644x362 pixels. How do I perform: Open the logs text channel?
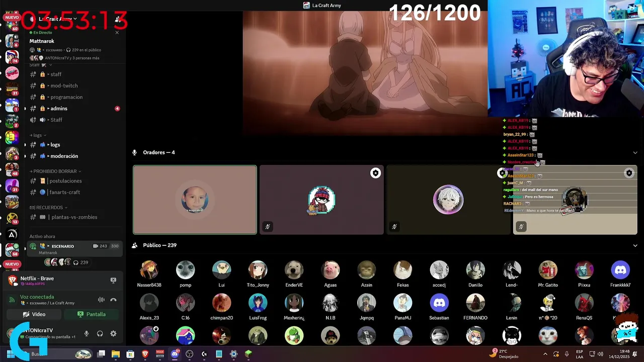[74, 145]
